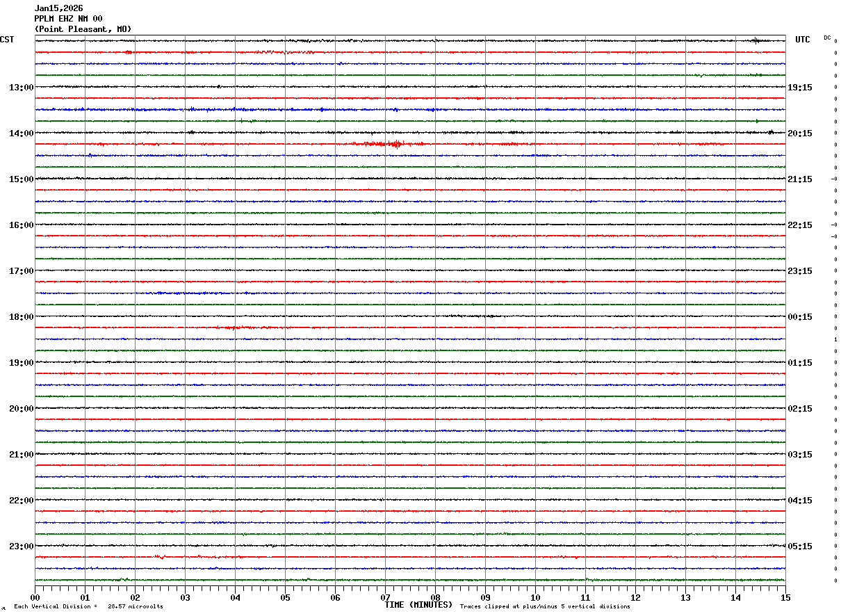Select the station code PPLM EHZ NM 00
This screenshot has height=616, width=841.
[68, 19]
